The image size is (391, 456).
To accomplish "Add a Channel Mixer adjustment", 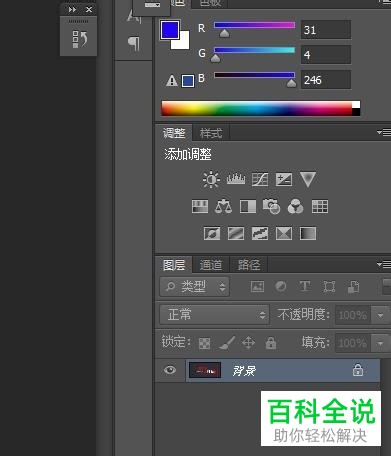I will point(295,206).
